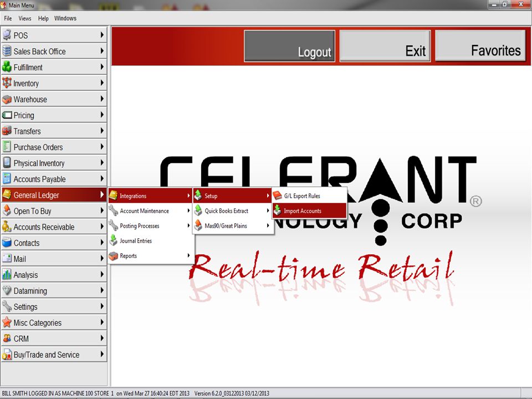The image size is (532, 399).
Task: Expand the Purchase Orders arrow
Action: pos(102,147)
